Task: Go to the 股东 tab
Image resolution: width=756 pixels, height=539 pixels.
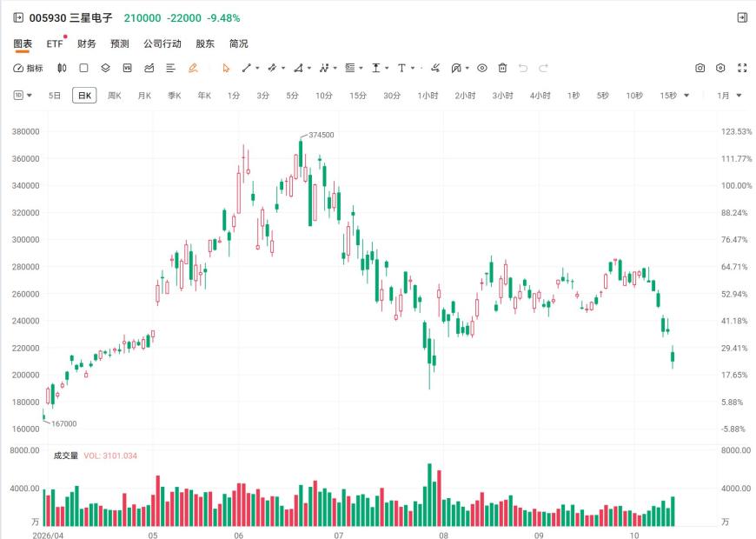Action: pyautogui.click(x=205, y=44)
